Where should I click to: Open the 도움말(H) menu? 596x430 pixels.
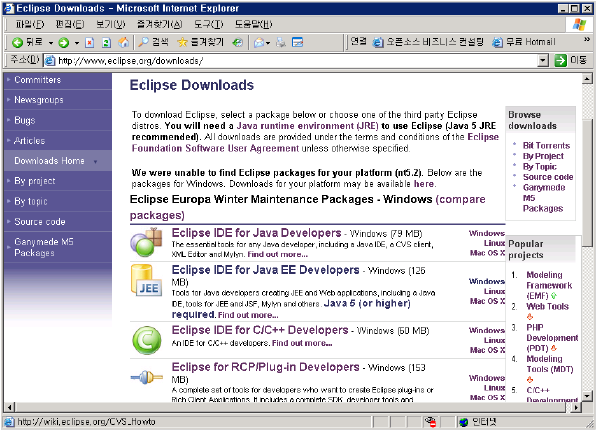tap(253, 25)
